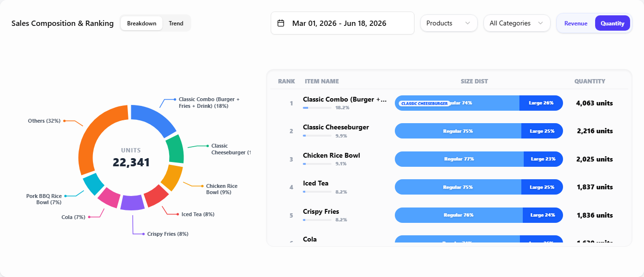Click the 1,837 units quantity value
This screenshot has height=277, width=644.
(x=595, y=187)
